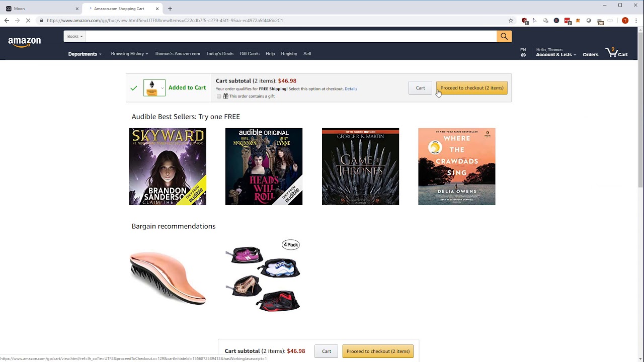The image size is (644, 362).
Task: Open the Books search category dropdown
Action: [75, 36]
